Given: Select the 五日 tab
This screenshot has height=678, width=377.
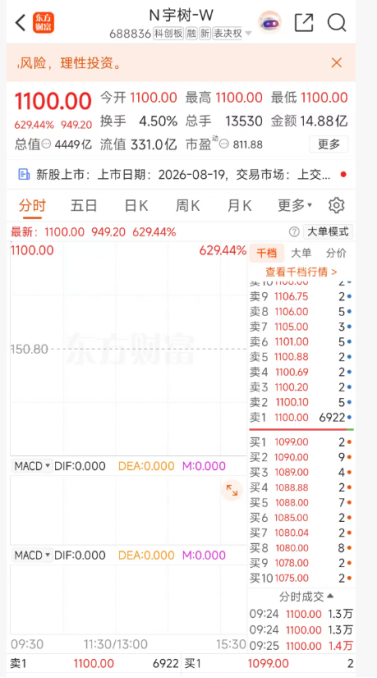Looking at the screenshot, I should tap(83, 205).
